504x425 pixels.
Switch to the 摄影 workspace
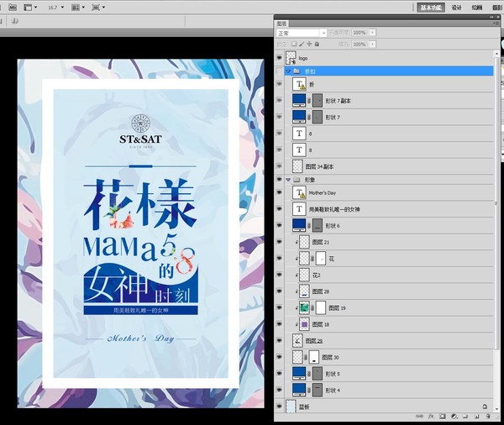(x=497, y=8)
